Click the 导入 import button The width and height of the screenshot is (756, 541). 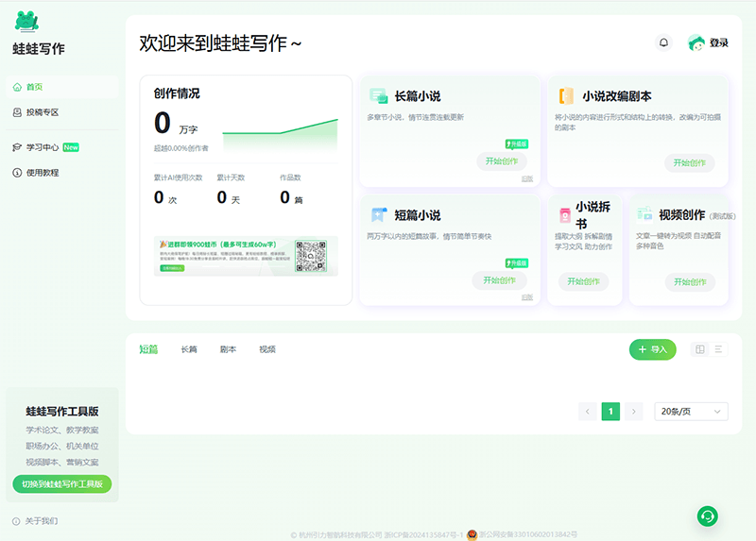point(653,349)
